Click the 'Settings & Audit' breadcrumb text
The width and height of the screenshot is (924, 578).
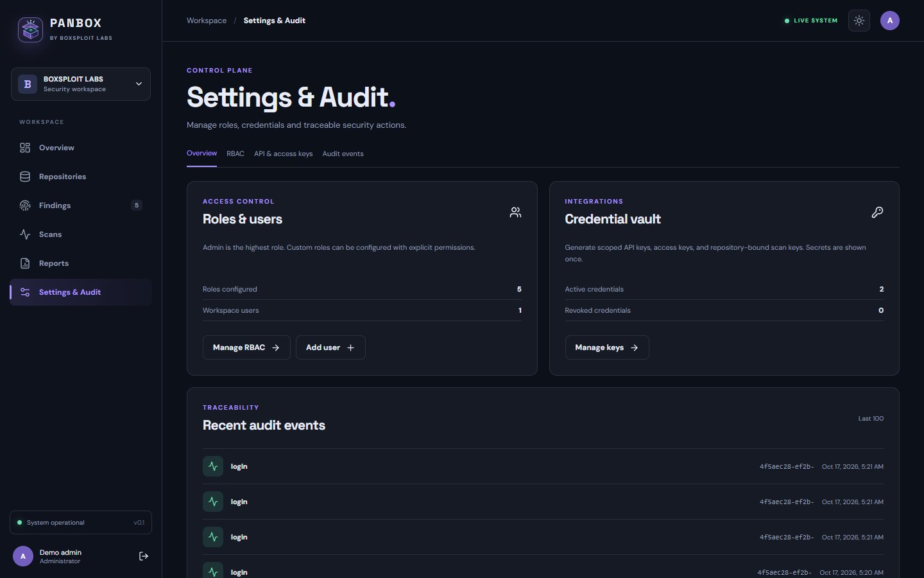pos(275,21)
